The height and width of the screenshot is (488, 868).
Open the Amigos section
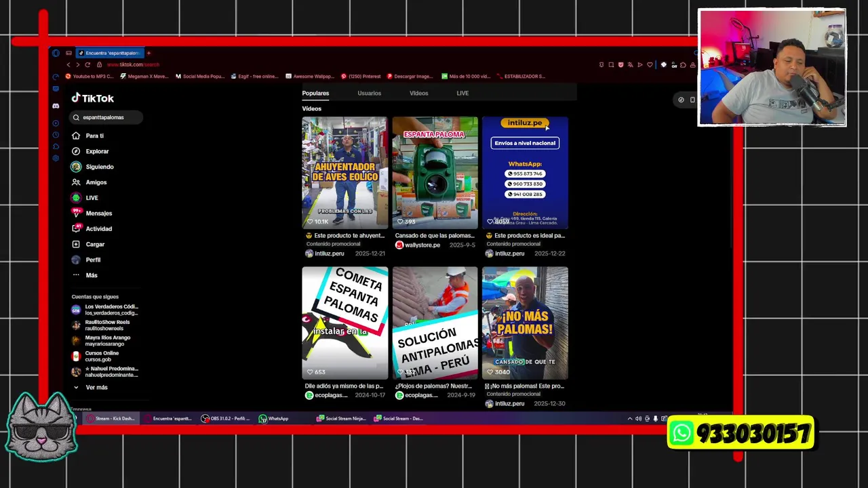(89, 182)
